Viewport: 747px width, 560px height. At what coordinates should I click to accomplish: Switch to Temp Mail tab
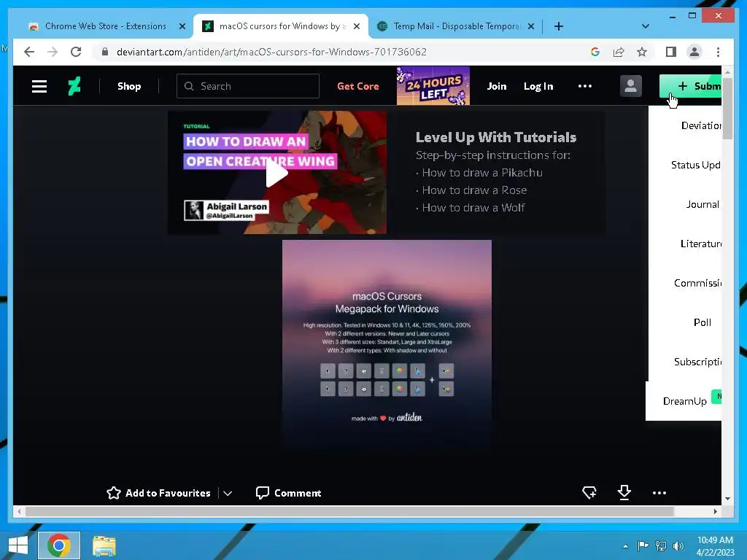coord(457,26)
